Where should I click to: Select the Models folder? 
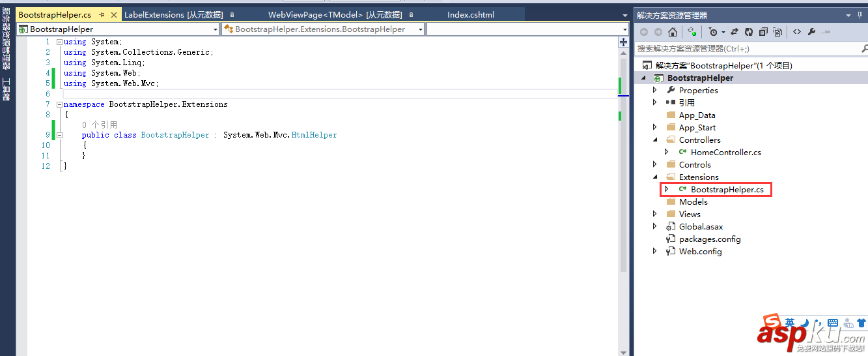693,201
